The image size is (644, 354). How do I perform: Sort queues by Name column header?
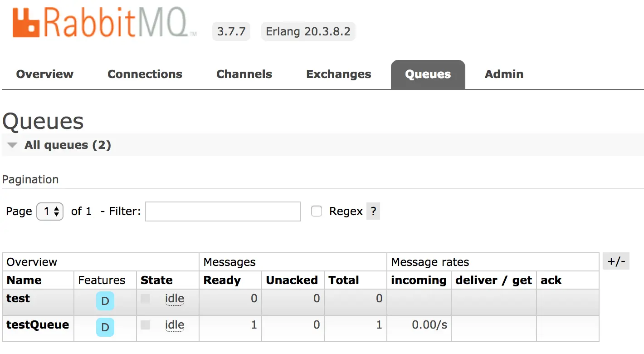pos(24,280)
